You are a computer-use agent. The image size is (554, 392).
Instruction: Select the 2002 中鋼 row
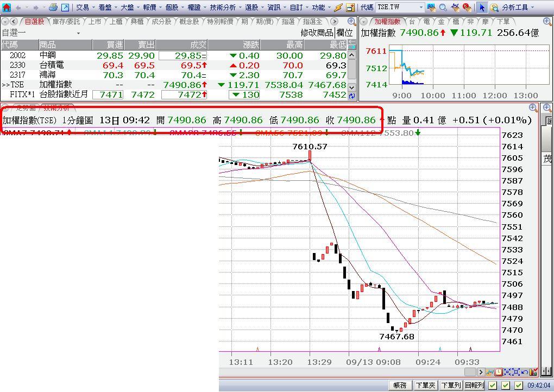click(x=175, y=55)
